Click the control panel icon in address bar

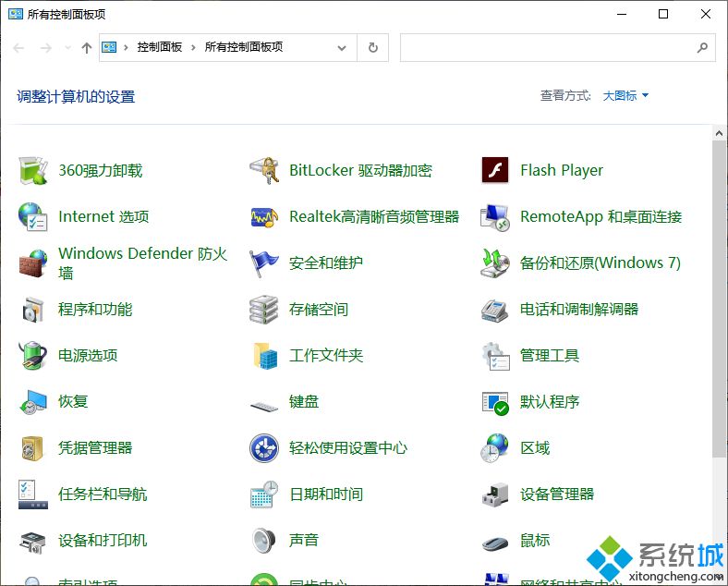(109, 47)
